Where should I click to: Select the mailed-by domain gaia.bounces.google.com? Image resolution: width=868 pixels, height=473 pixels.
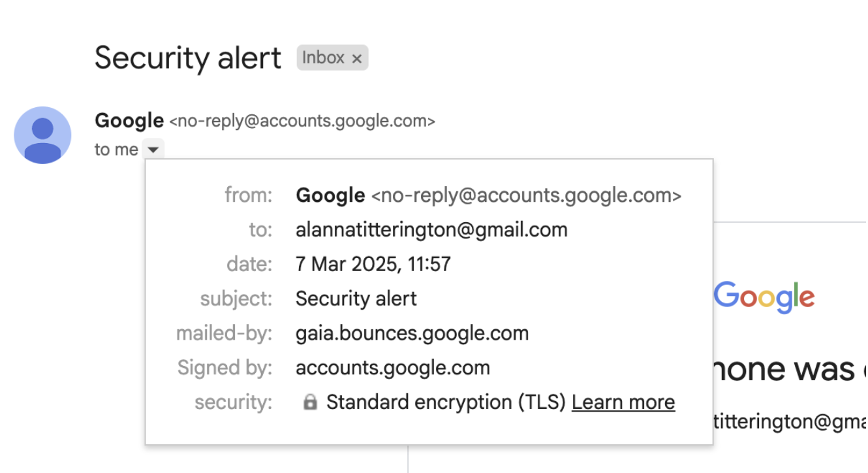click(x=412, y=333)
